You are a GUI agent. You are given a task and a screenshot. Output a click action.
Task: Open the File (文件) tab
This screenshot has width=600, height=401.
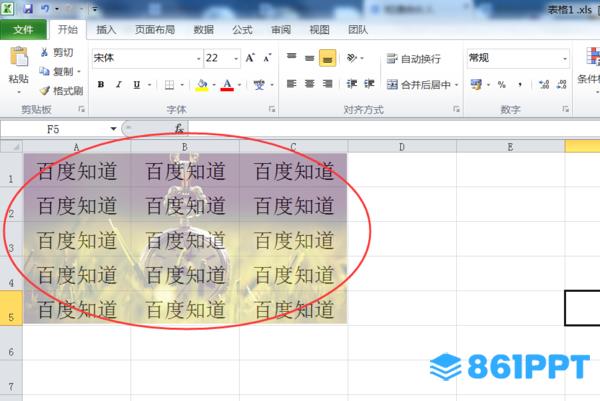tap(23, 29)
